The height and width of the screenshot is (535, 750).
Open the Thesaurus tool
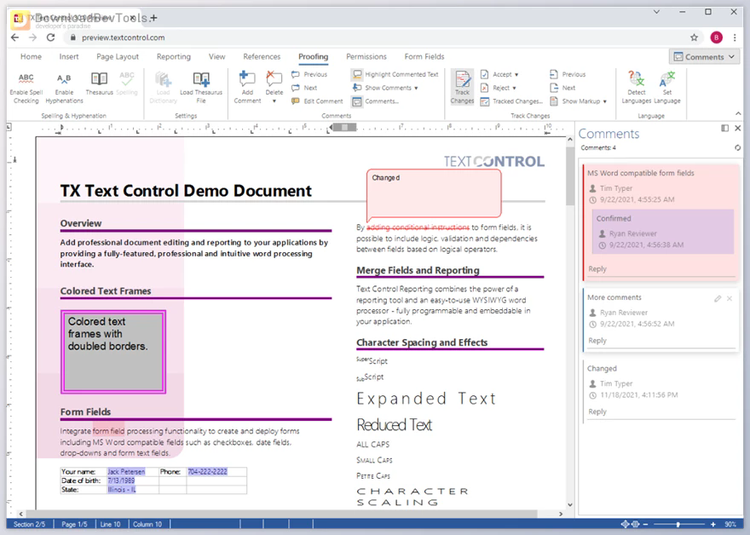click(x=99, y=83)
